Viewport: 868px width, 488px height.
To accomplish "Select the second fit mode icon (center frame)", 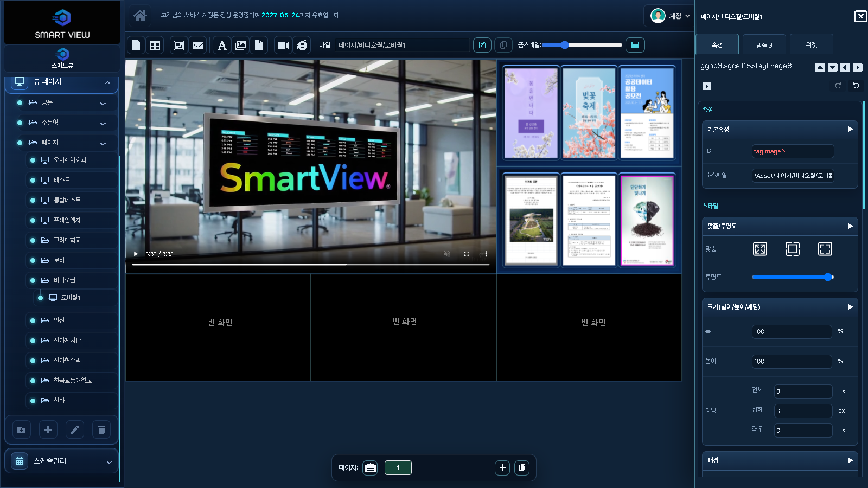I will pos(793,249).
